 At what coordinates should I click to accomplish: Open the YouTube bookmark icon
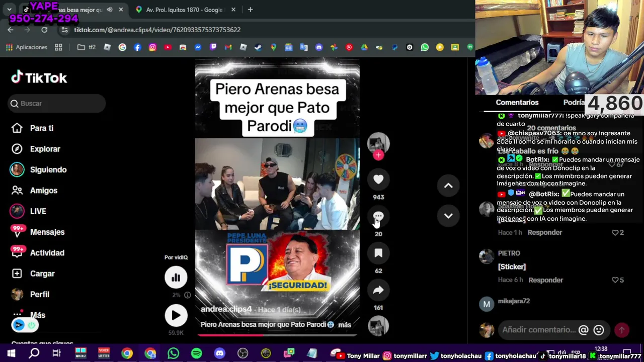tap(168, 47)
